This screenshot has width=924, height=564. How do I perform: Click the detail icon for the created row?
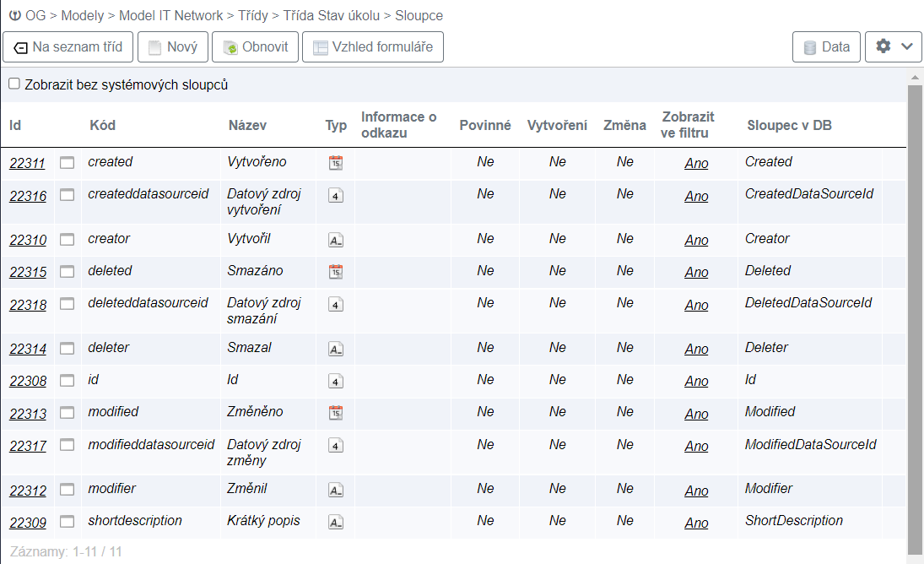[67, 163]
